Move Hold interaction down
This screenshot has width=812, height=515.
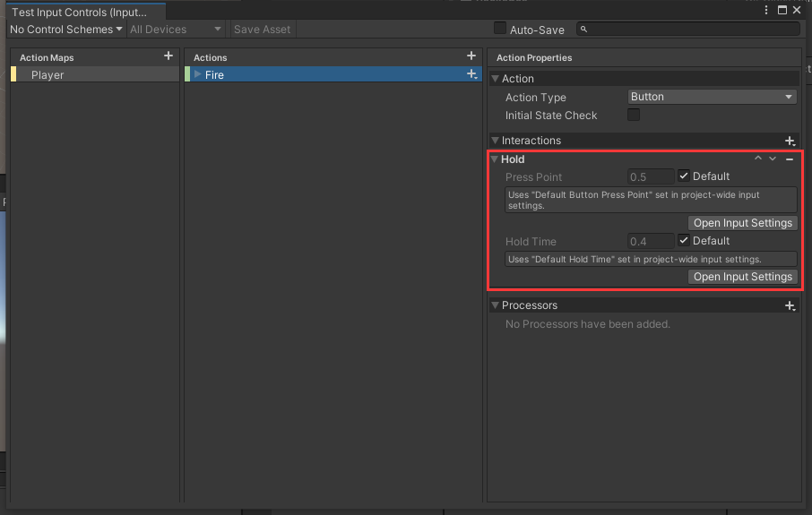(773, 159)
